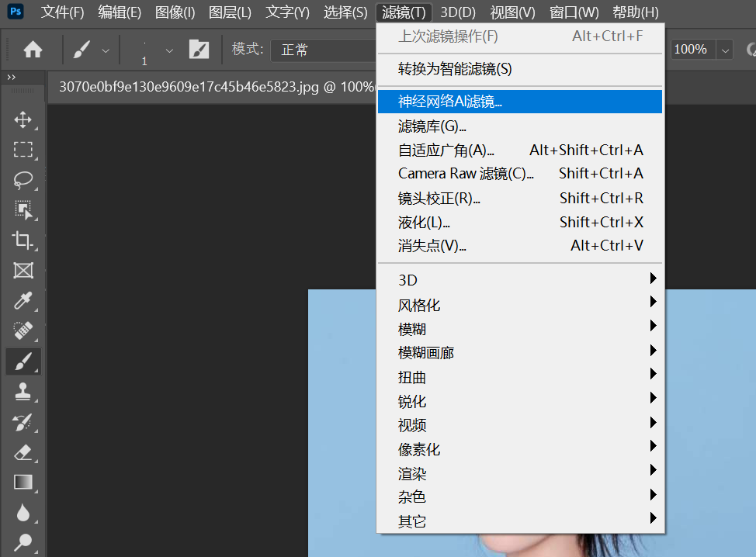Select the History Brush tool

point(23,423)
